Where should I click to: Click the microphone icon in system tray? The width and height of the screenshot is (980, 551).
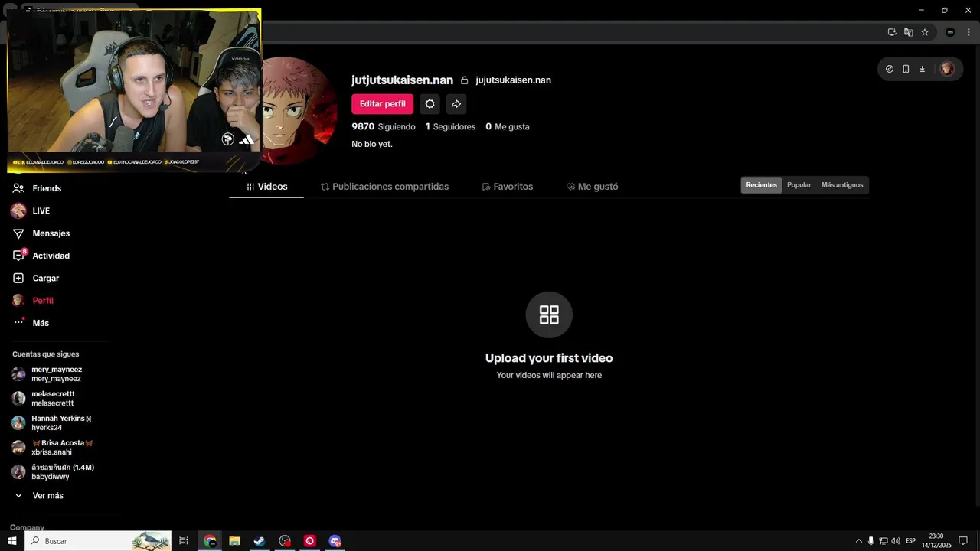tap(871, 541)
